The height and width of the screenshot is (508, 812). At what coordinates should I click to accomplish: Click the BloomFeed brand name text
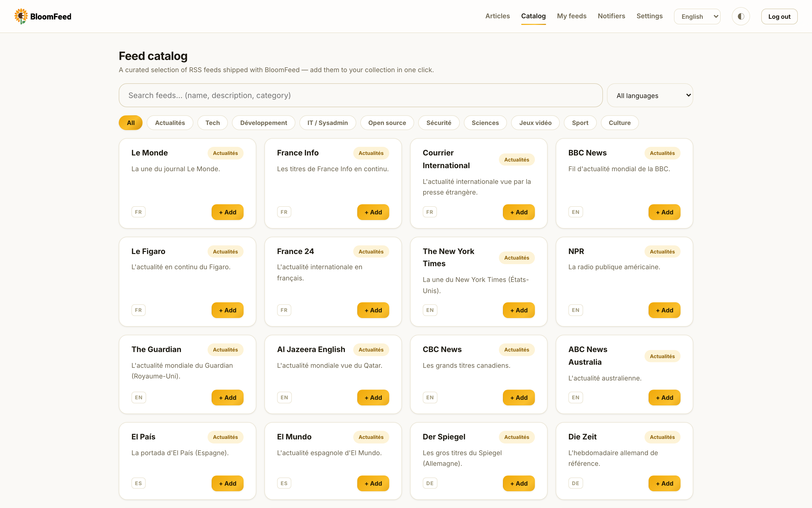click(x=51, y=17)
